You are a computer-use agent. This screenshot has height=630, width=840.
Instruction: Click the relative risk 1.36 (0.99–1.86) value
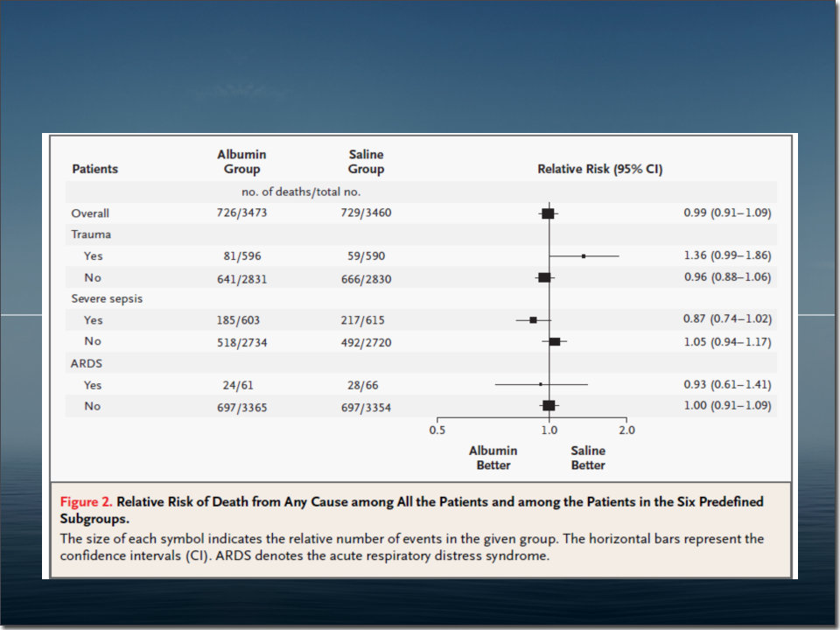click(727, 255)
